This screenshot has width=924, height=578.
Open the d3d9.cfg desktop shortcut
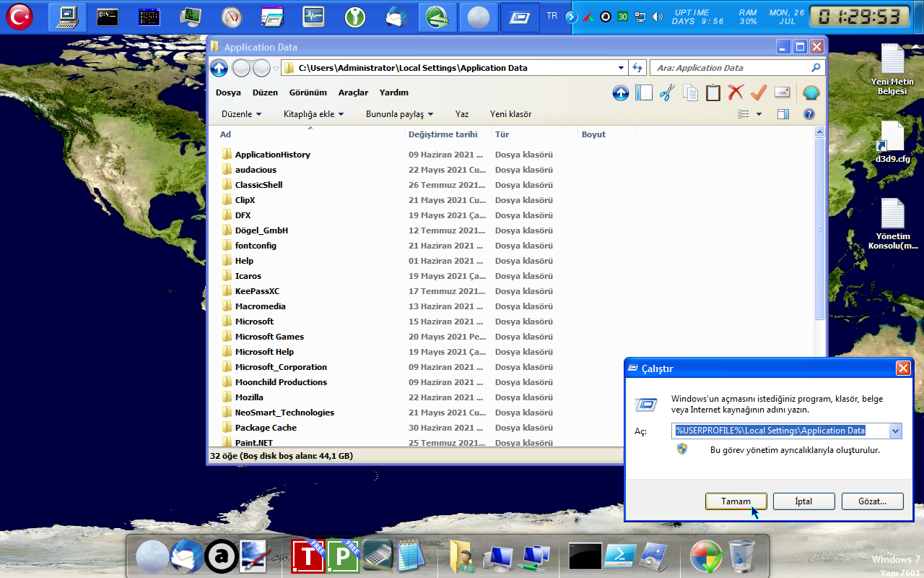[892, 142]
